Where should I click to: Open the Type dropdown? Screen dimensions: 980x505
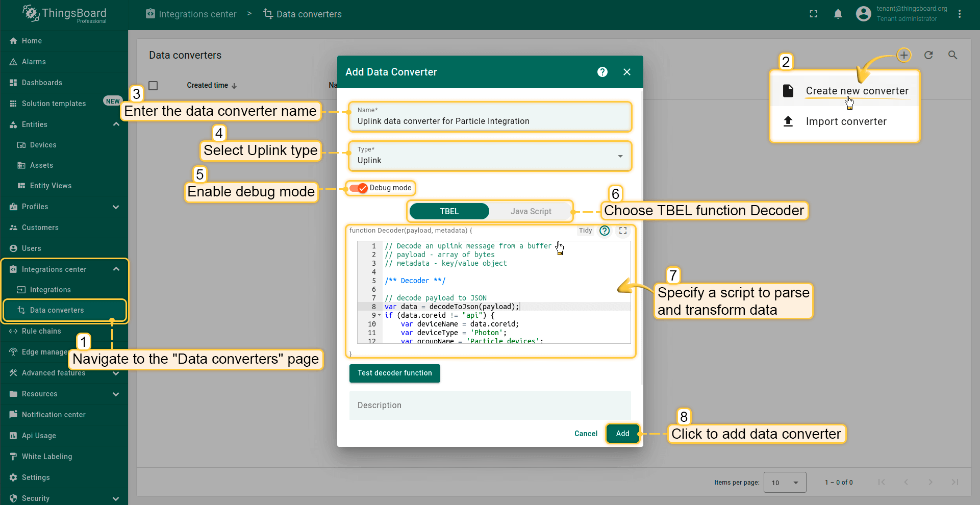490,156
